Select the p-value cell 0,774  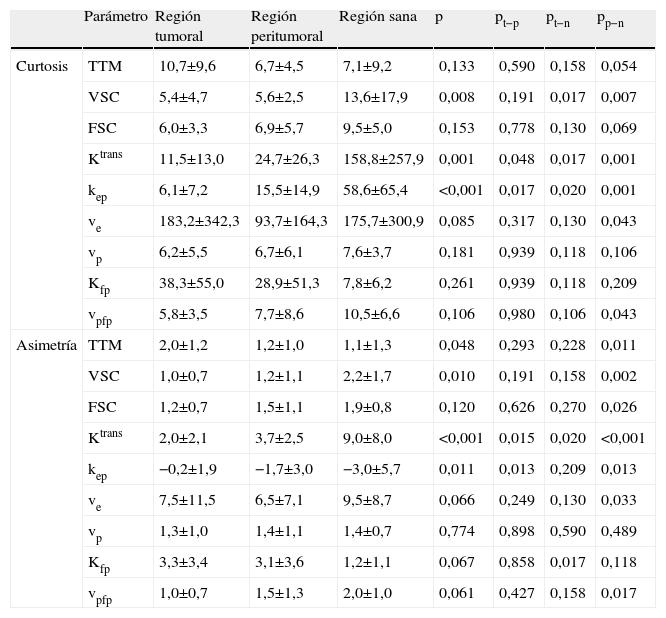point(455,532)
